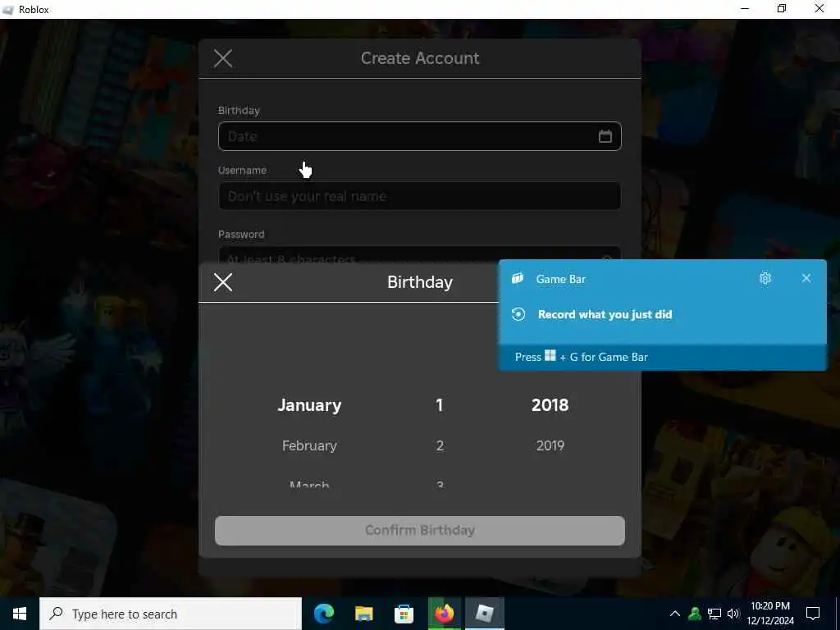This screenshot has width=840, height=630.
Task: Click the taskbar search box
Action: click(x=171, y=614)
